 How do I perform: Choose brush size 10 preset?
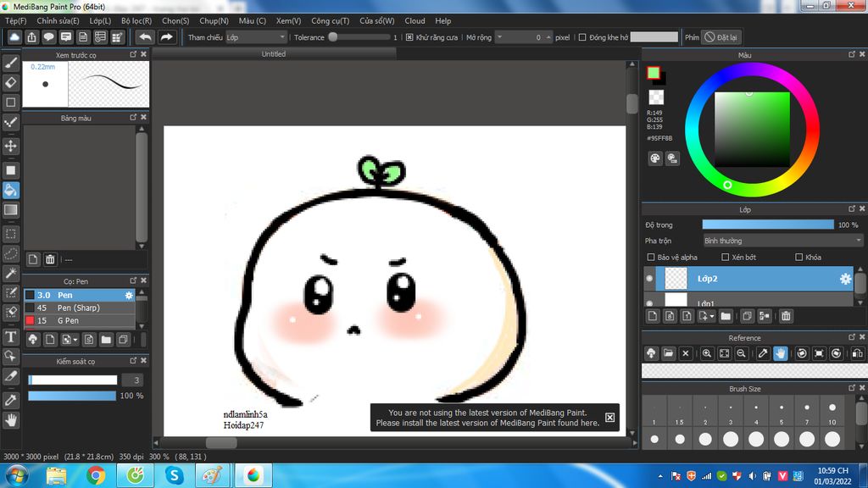[832, 413]
